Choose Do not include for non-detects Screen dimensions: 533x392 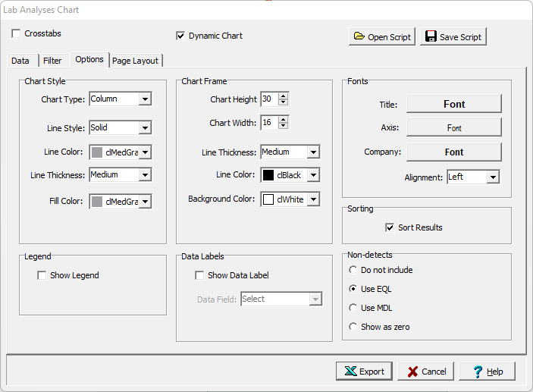353,270
